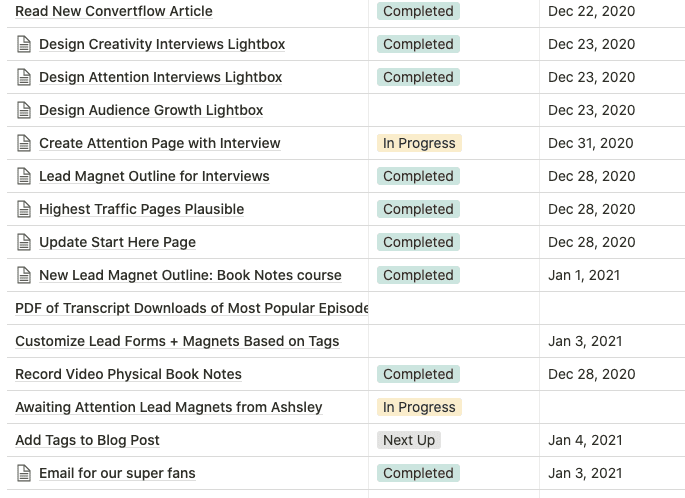Open Record Video Physical Book Notes page
685x498 pixels.
click(128, 374)
